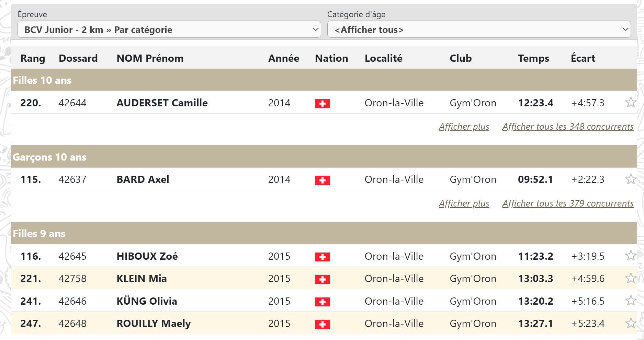Show all 379 Garçons 10 ans competitors

[567, 203]
